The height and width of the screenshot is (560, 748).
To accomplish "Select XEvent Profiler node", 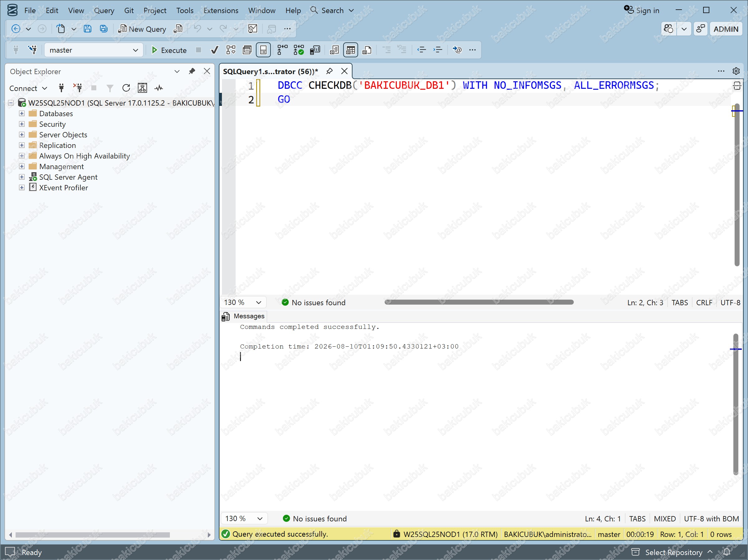I will pos(63,187).
